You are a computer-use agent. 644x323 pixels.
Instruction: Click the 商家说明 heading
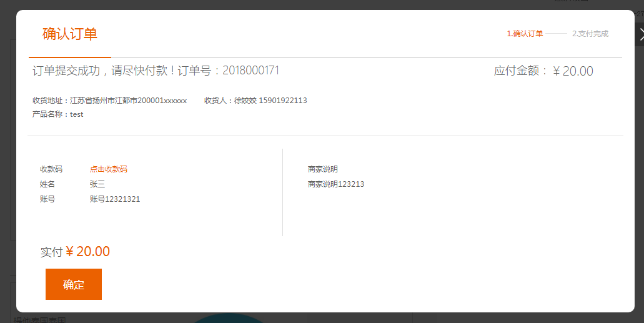pyautogui.click(x=323, y=169)
